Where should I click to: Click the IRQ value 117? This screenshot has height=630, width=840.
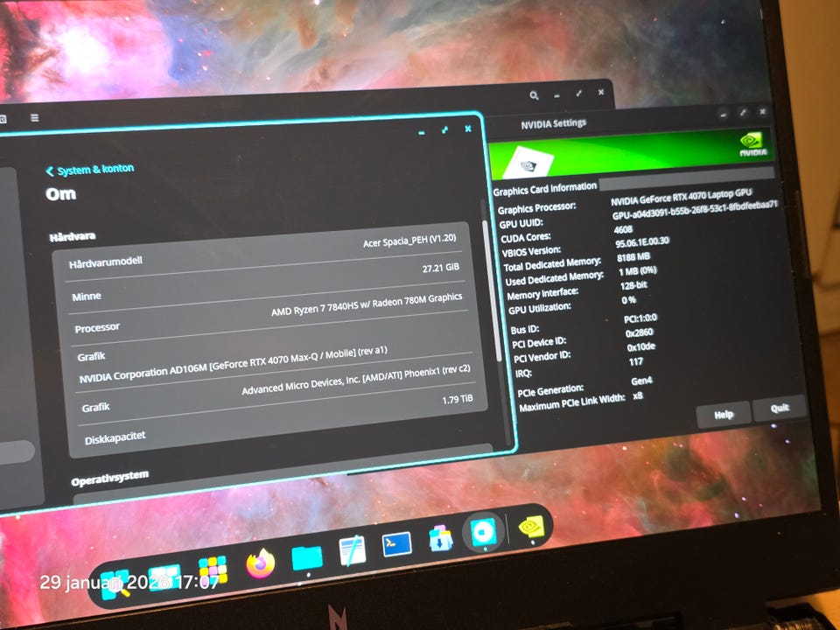pos(636,361)
